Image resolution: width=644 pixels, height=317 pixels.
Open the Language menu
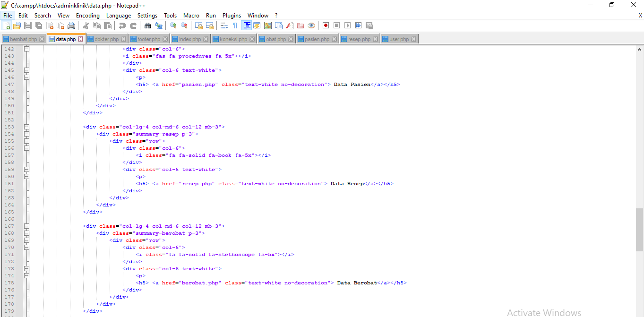click(119, 16)
